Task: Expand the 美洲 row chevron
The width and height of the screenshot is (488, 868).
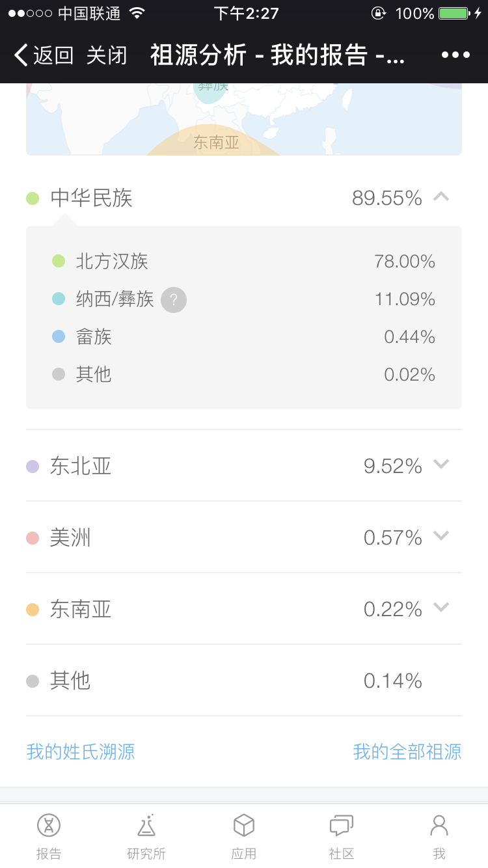Action: [441, 536]
